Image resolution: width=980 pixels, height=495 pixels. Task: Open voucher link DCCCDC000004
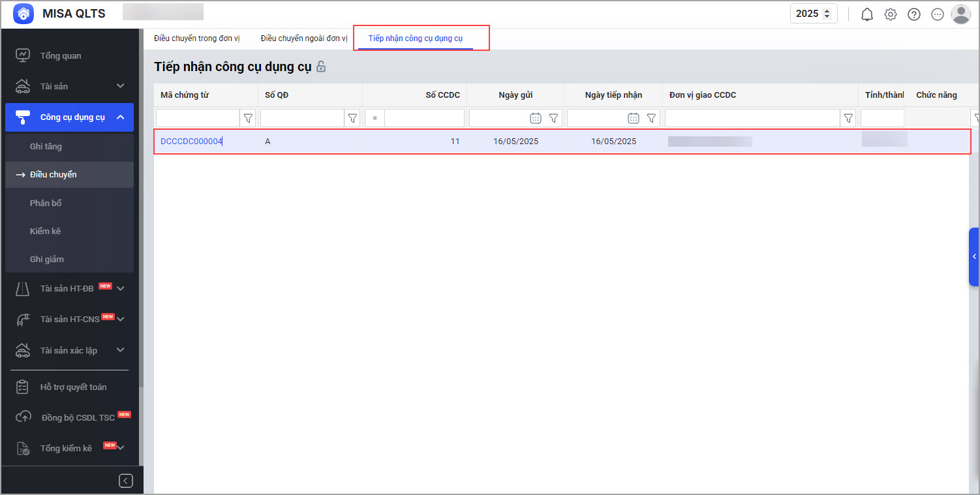click(x=191, y=142)
